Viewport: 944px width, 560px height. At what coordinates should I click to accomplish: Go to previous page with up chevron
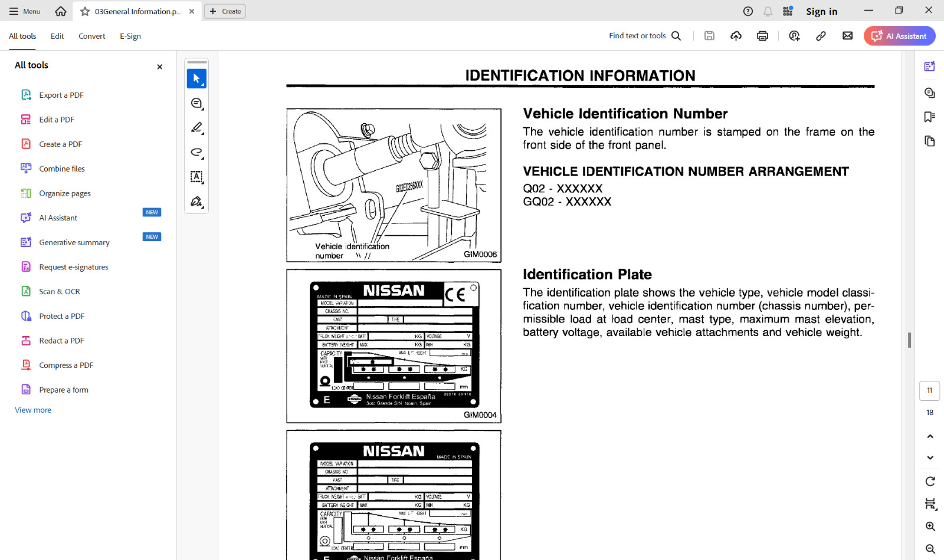930,436
